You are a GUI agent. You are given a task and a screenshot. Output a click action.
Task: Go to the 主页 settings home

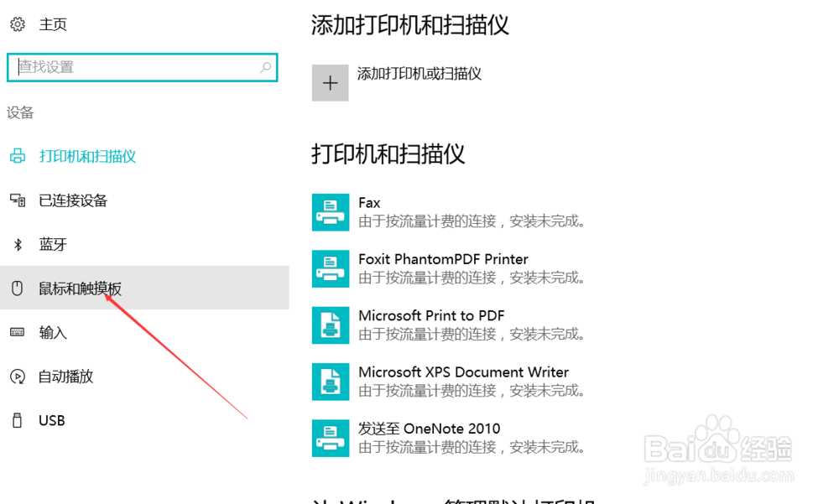point(53,24)
